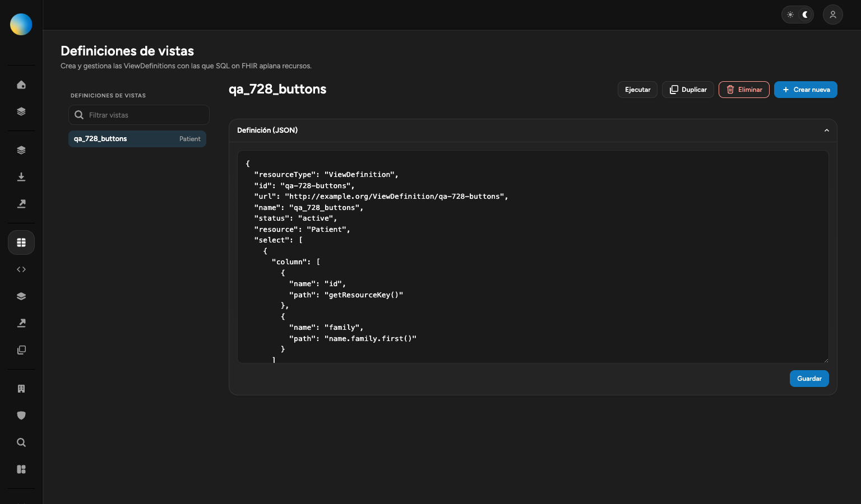The height and width of the screenshot is (504, 861).
Task: Click magnifier icon in Filtrar vistas field
Action: [x=79, y=115]
